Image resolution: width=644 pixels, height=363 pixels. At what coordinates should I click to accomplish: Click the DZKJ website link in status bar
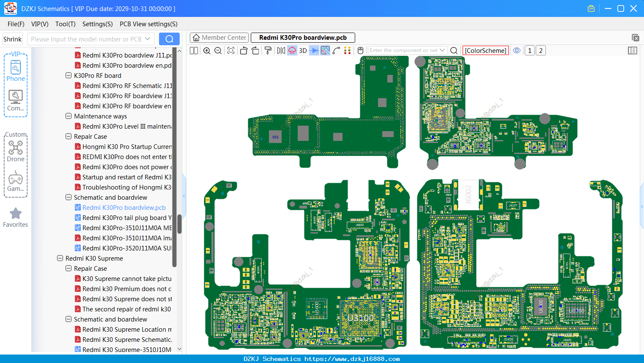(352, 359)
